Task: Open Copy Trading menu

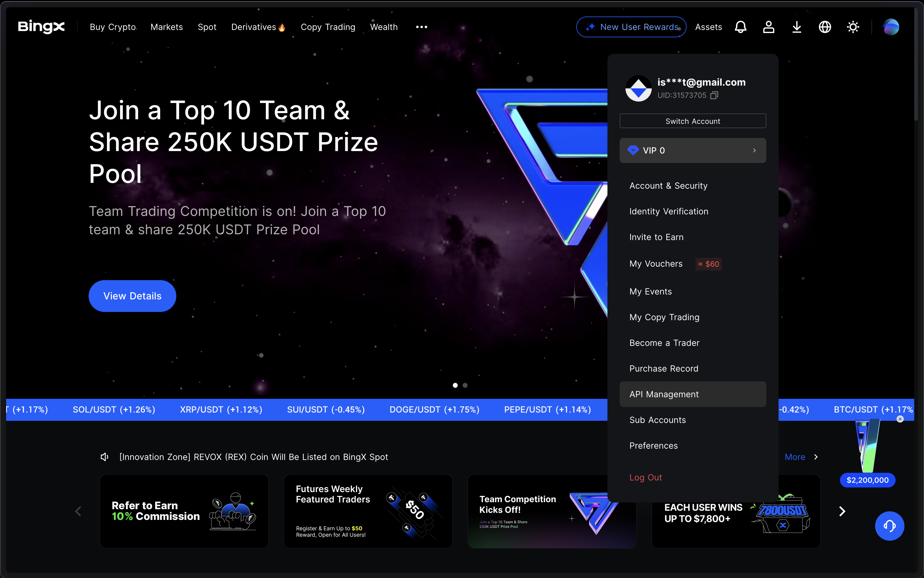Action: [x=328, y=27]
